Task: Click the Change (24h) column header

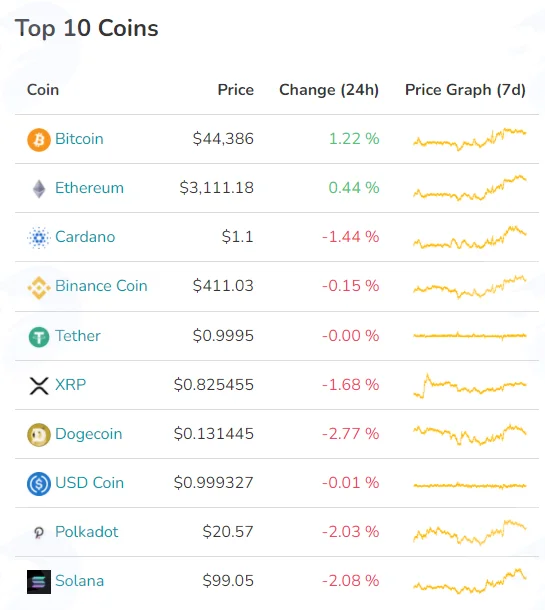Action: [x=329, y=90]
